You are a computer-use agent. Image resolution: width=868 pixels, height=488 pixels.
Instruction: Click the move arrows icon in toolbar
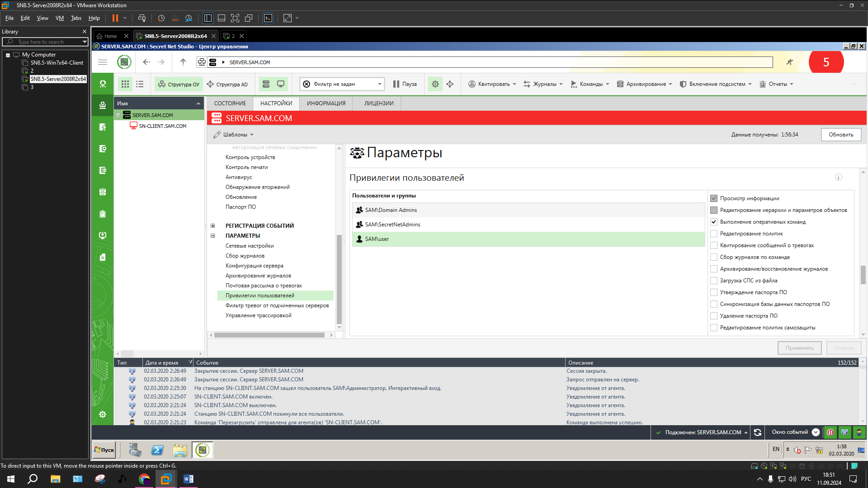click(x=450, y=84)
